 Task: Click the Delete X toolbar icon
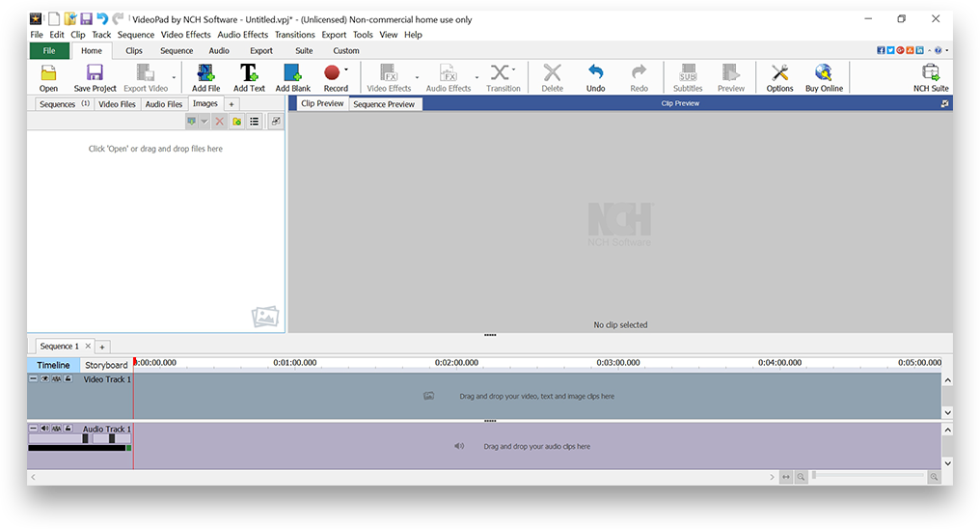click(552, 73)
